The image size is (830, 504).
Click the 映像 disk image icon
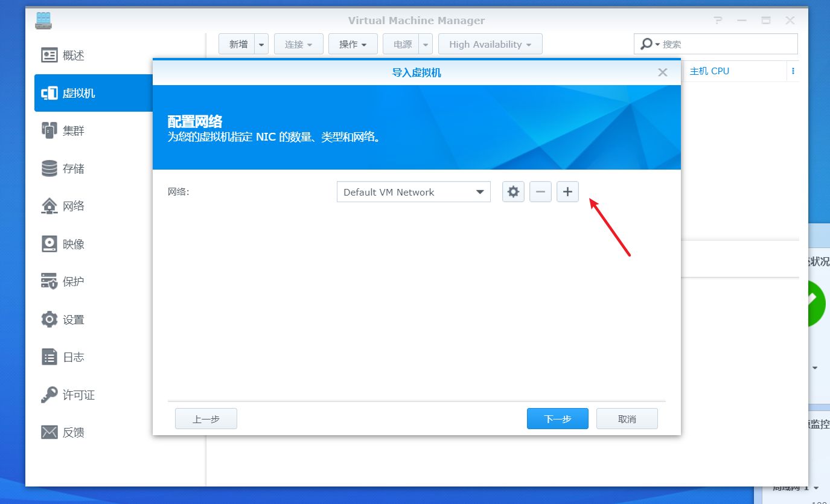[x=49, y=244]
